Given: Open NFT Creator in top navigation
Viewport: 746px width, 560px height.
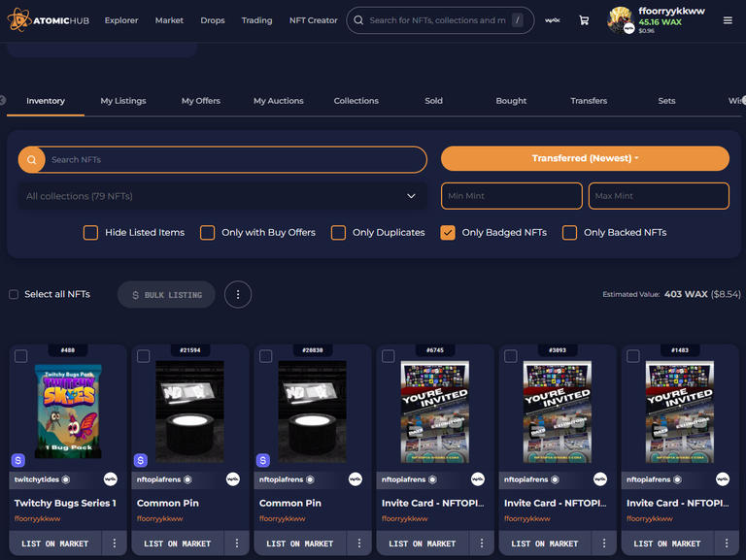Looking at the screenshot, I should [313, 20].
